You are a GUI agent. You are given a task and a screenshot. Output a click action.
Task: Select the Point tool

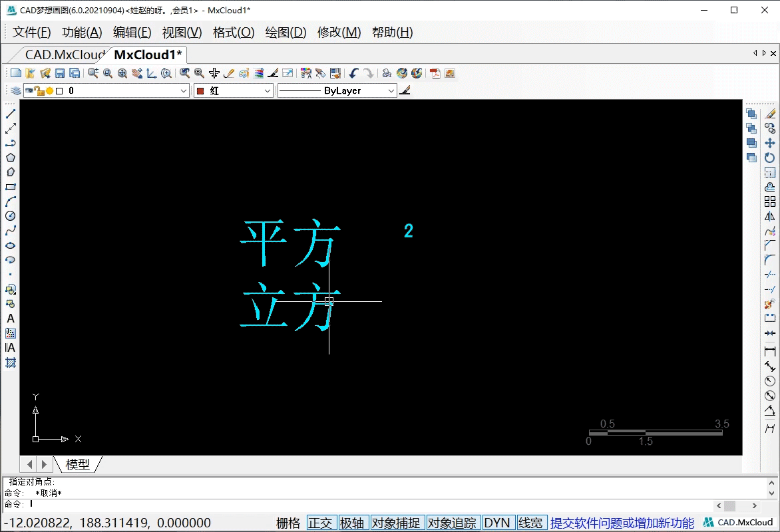[x=11, y=275]
